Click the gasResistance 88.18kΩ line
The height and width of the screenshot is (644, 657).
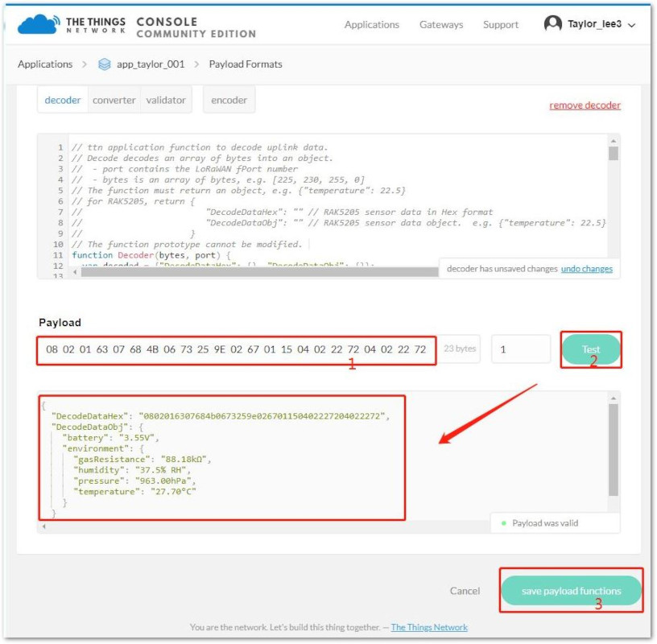coord(142,459)
